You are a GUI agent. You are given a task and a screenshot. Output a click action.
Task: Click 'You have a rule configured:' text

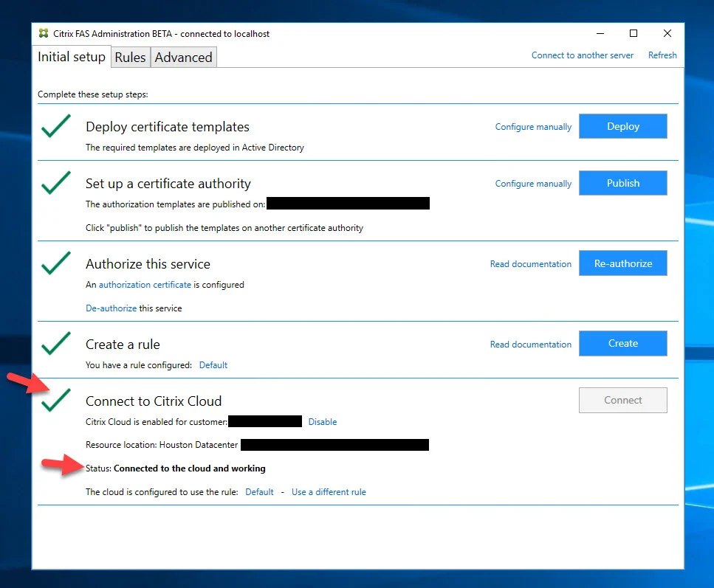pyautogui.click(x=139, y=365)
